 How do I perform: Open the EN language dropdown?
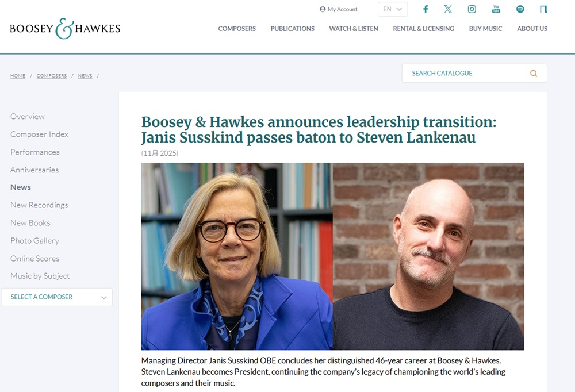point(393,9)
